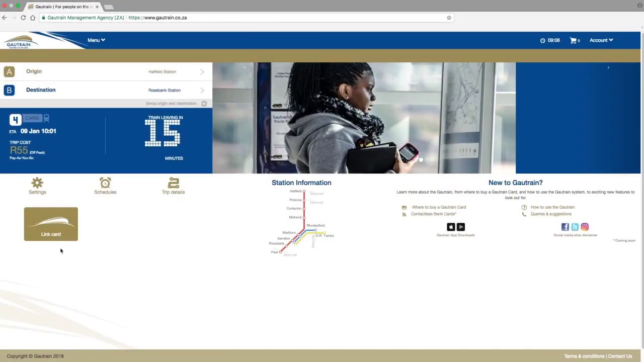644x362 pixels.
Task: Open the Facebook icon
Action: [565, 227]
